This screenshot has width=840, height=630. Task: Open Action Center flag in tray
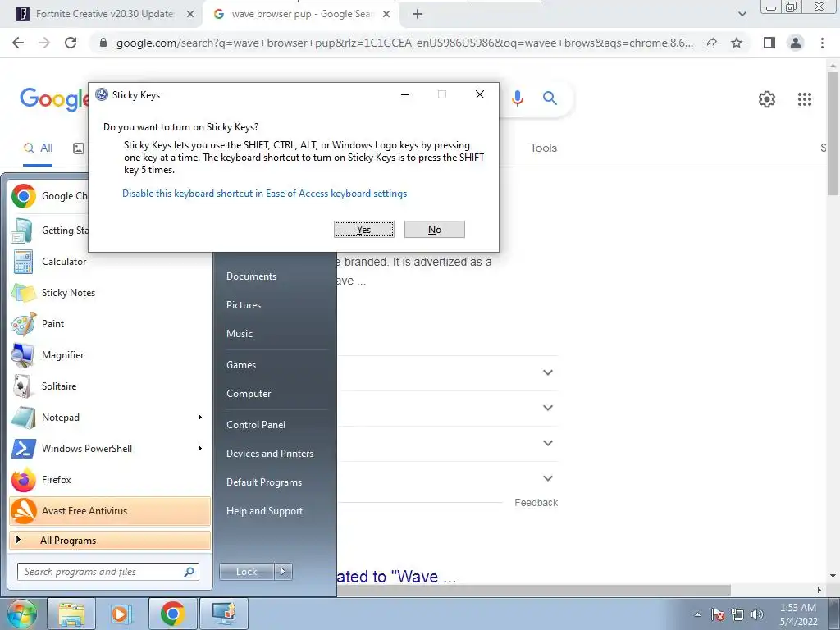717,615
